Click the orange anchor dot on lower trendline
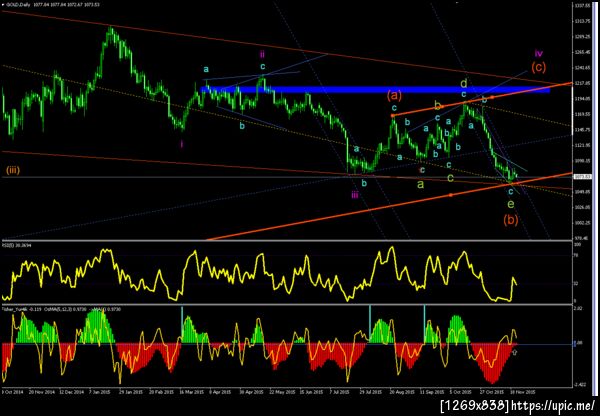The height and width of the screenshot is (416, 600). point(451,195)
